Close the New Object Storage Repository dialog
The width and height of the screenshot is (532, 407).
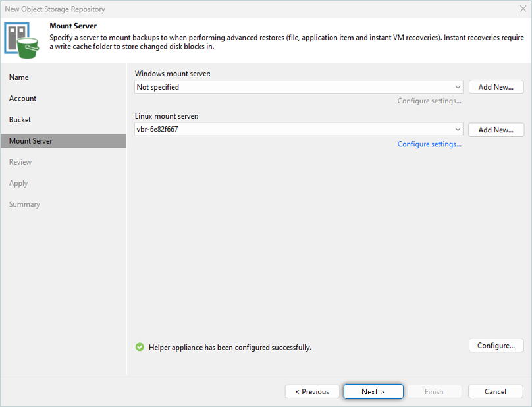[522, 9]
